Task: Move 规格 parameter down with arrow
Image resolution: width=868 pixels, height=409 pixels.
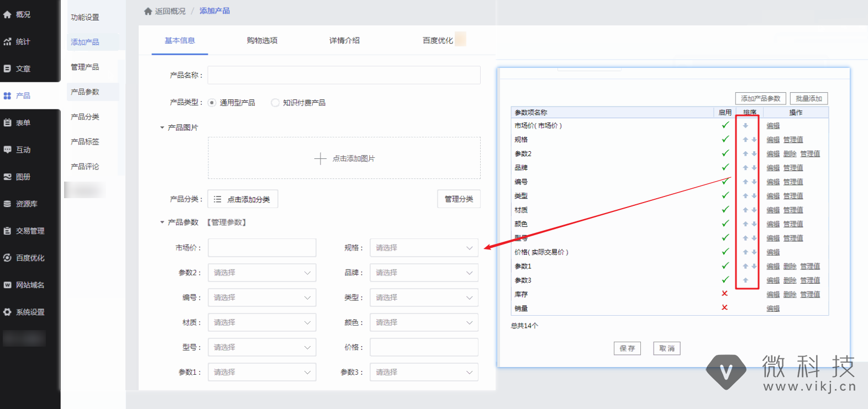Action: coord(754,140)
